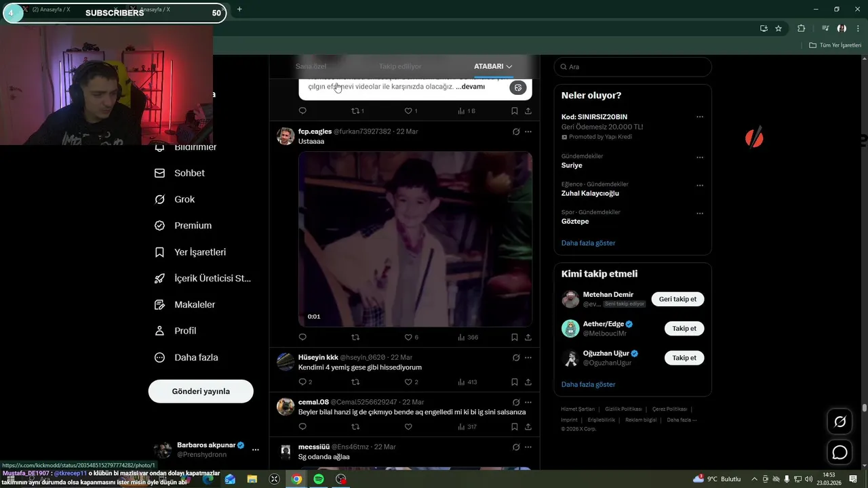The width and height of the screenshot is (868, 488).
Task: Follow Oğuzhan Uğur account
Action: 684,358
